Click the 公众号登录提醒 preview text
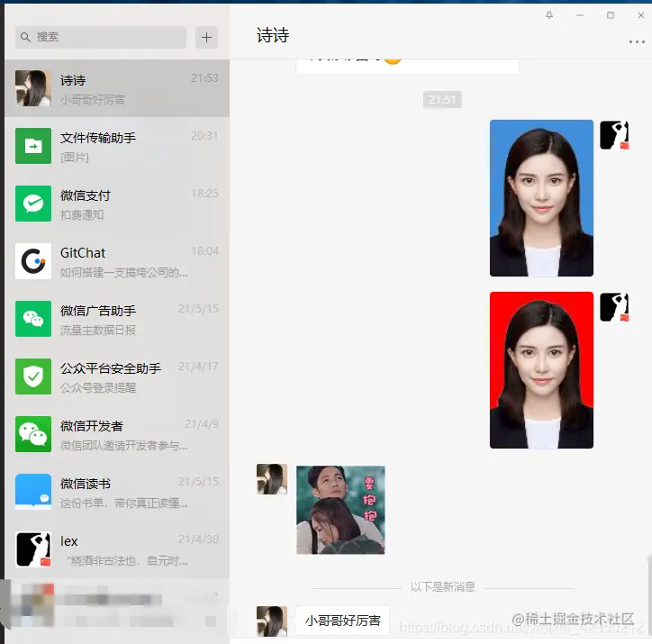The width and height of the screenshot is (652, 644). [x=98, y=388]
